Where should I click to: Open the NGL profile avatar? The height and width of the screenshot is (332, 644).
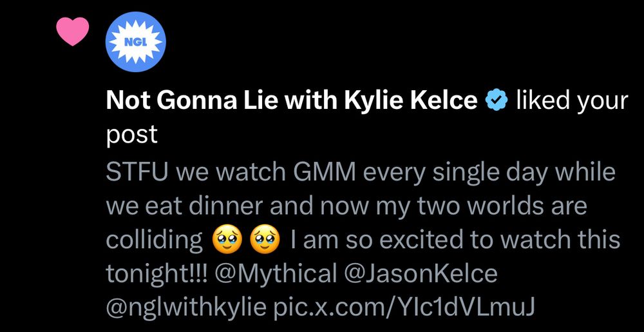pos(135,41)
